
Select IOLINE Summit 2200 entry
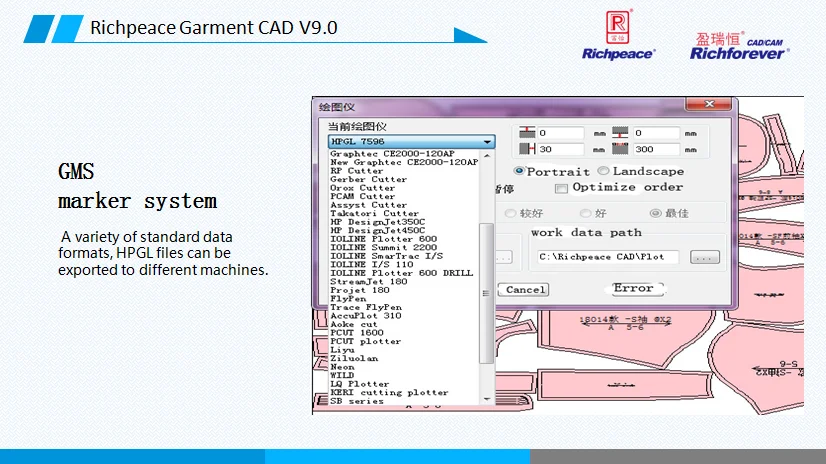coord(384,247)
